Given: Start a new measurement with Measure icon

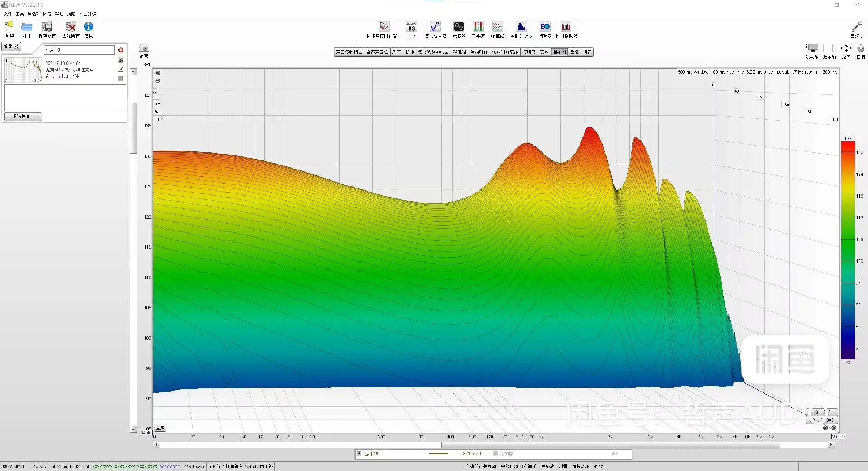Looking at the screenshot, I should (9, 27).
